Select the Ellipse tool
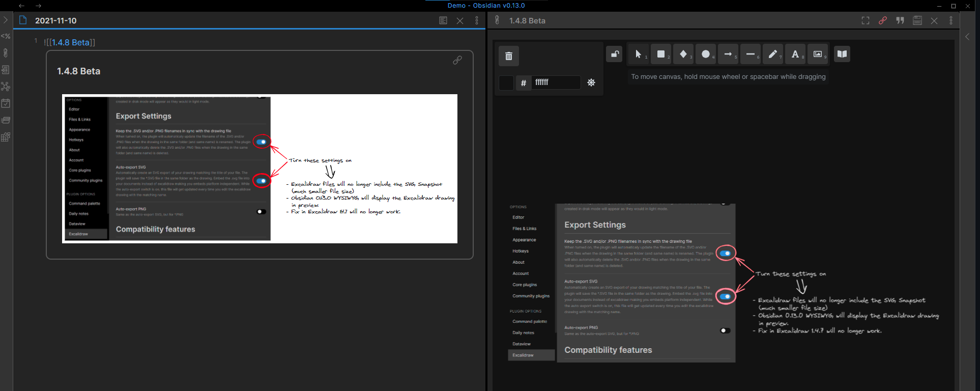Image resolution: width=980 pixels, height=391 pixels. tap(706, 54)
